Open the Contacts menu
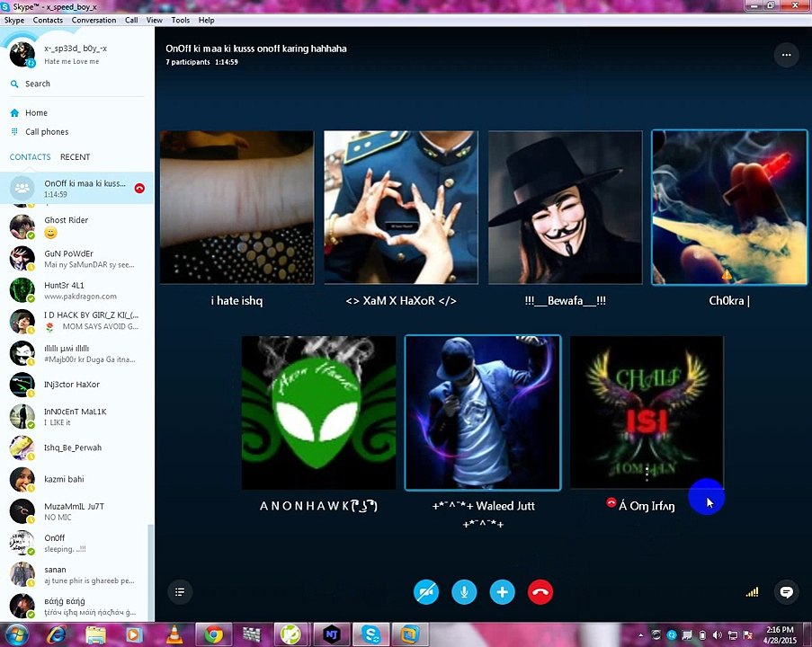The image size is (812, 647). [x=48, y=20]
